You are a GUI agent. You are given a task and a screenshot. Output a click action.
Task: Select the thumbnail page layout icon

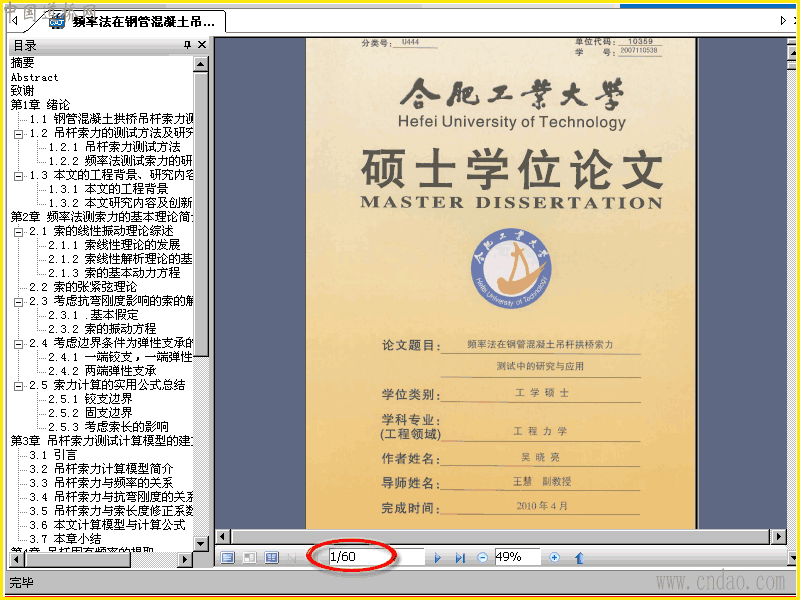(x=249, y=557)
